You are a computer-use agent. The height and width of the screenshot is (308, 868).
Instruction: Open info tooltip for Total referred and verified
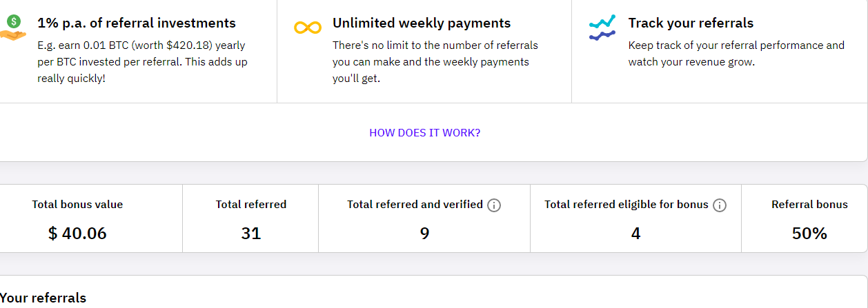coord(494,205)
